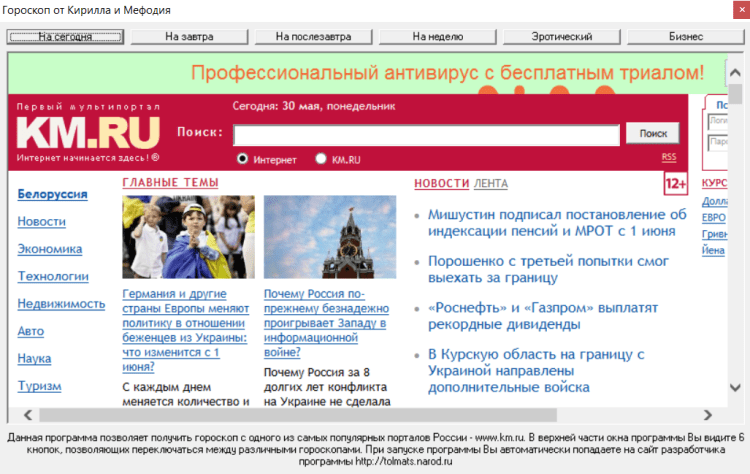Open news about Мишустин and pension indexation
Viewport: 750px width, 474px height.
(x=557, y=223)
